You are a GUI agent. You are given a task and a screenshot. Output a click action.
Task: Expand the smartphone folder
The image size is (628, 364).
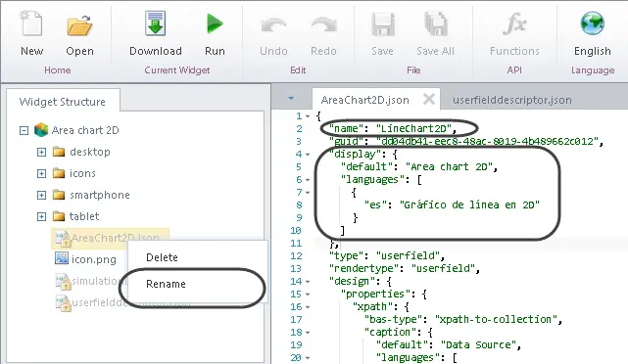tap(41, 195)
